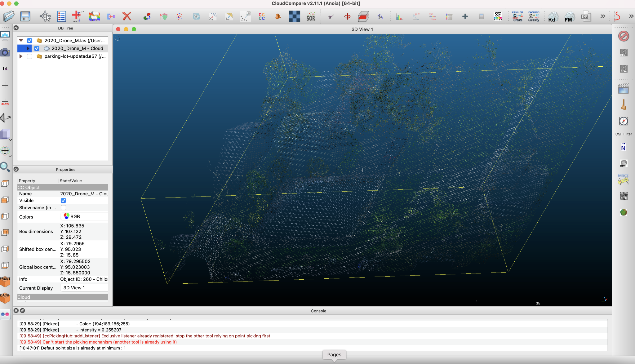The height and width of the screenshot is (364, 635).
Task: Open the Current Display 3D View dropdown
Action: [84, 288]
